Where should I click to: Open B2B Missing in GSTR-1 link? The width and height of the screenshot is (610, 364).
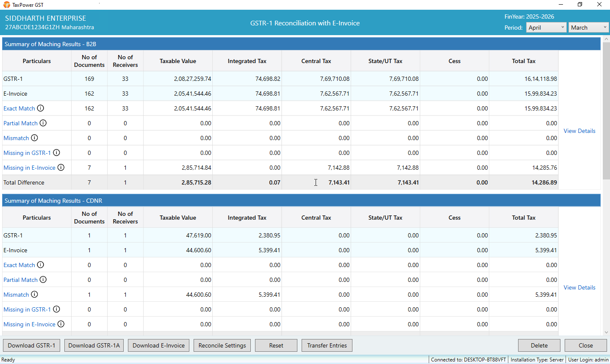(27, 153)
